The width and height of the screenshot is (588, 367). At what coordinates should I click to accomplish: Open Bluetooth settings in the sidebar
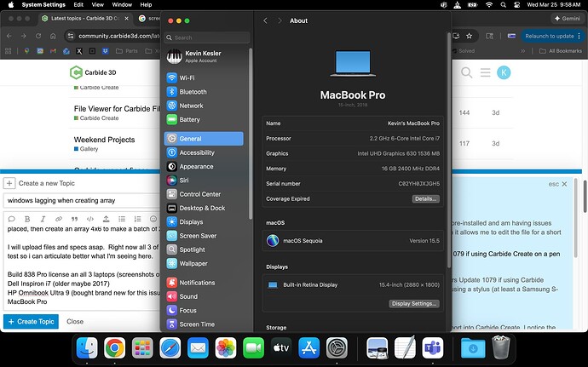click(205, 91)
